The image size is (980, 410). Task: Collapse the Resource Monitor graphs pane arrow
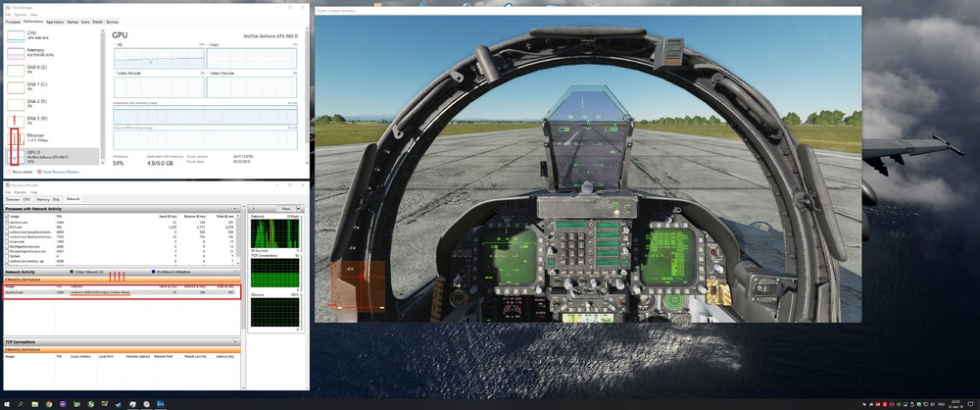click(252, 209)
